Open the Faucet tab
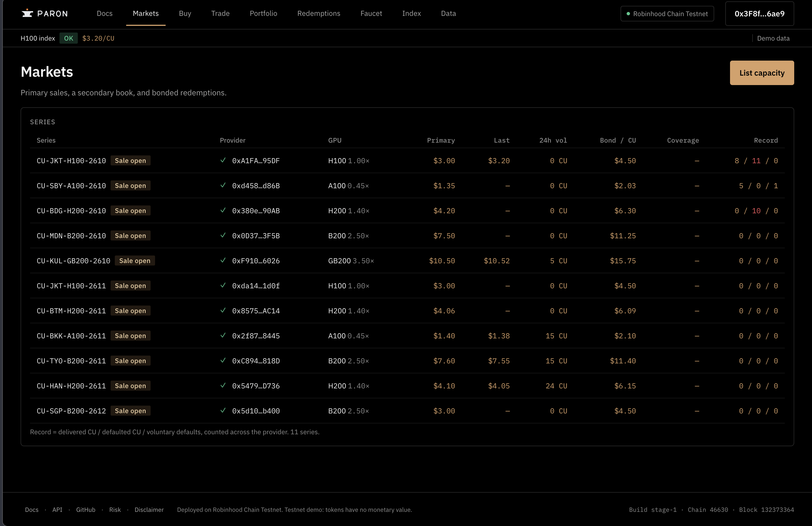 tap(371, 13)
